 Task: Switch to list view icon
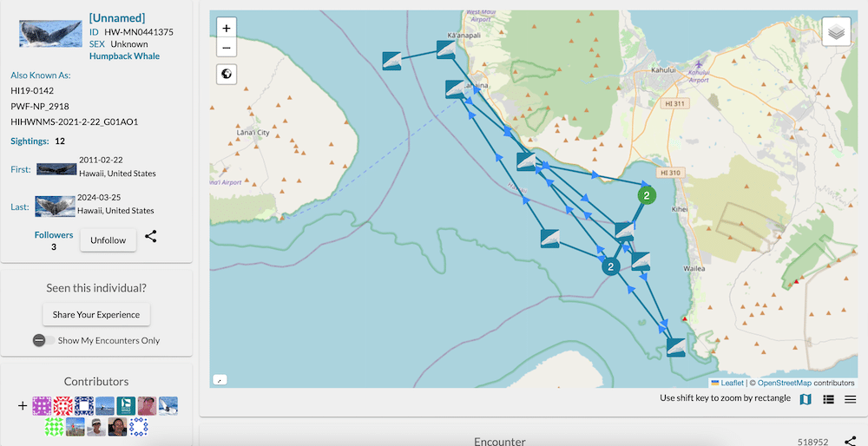(x=828, y=399)
